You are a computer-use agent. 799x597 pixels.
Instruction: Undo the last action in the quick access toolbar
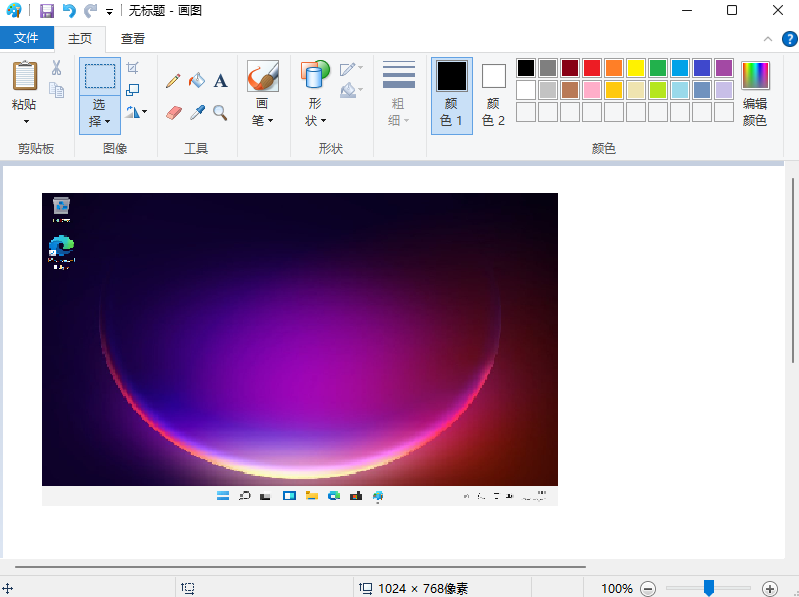(x=68, y=11)
